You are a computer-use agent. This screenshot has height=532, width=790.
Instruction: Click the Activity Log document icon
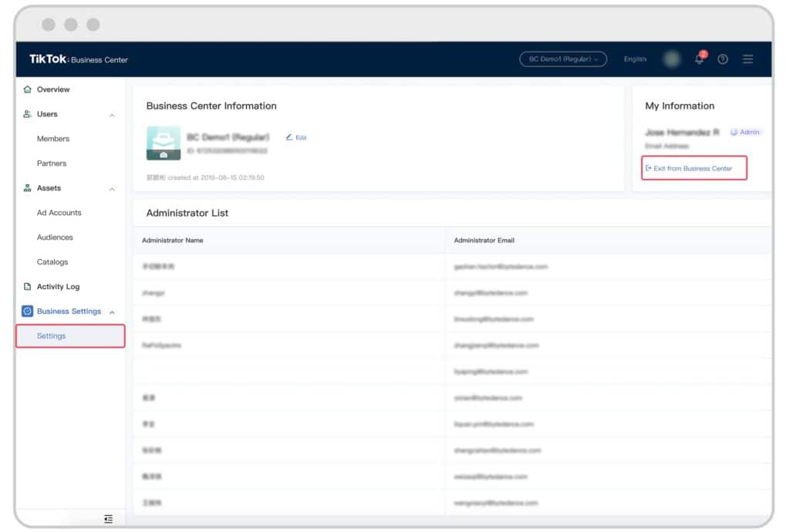tap(28, 287)
